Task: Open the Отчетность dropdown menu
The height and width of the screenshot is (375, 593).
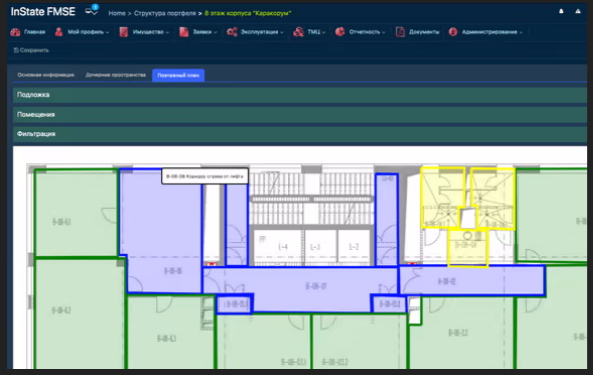Action: click(360, 32)
